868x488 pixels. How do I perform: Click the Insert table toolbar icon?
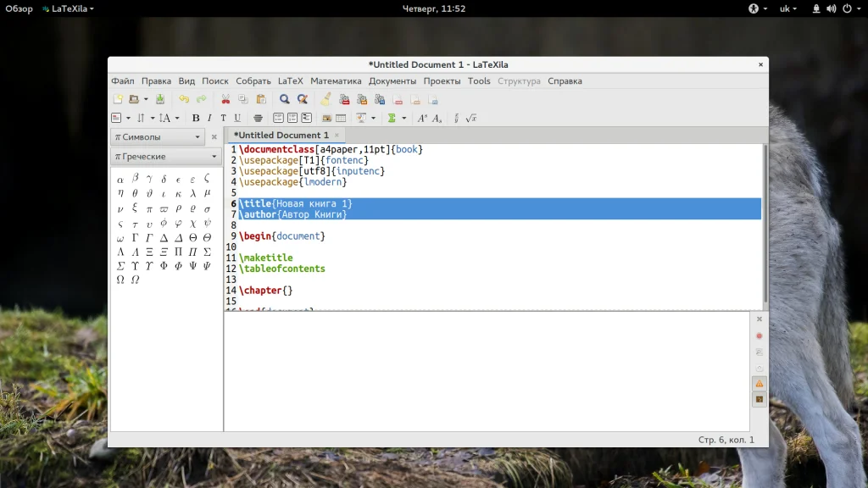coord(341,118)
